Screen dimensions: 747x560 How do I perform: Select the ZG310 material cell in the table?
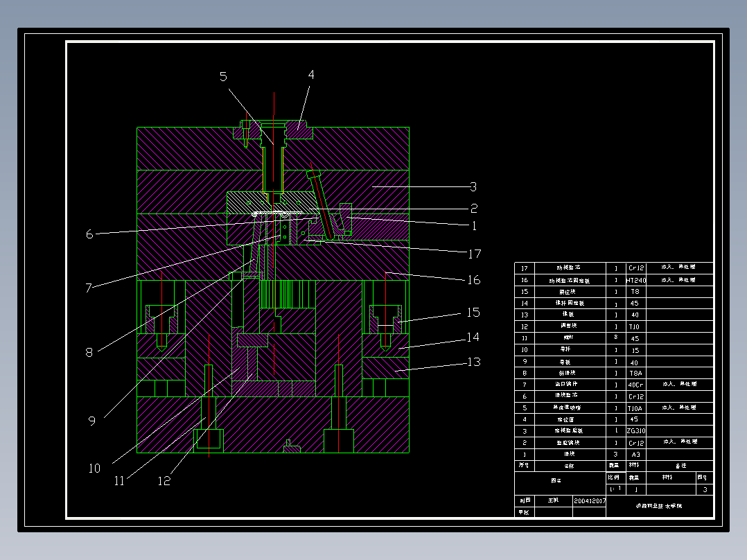pyautogui.click(x=636, y=431)
